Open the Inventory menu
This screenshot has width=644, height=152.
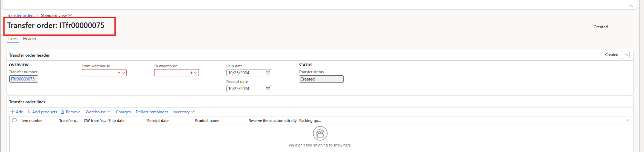coord(183,112)
